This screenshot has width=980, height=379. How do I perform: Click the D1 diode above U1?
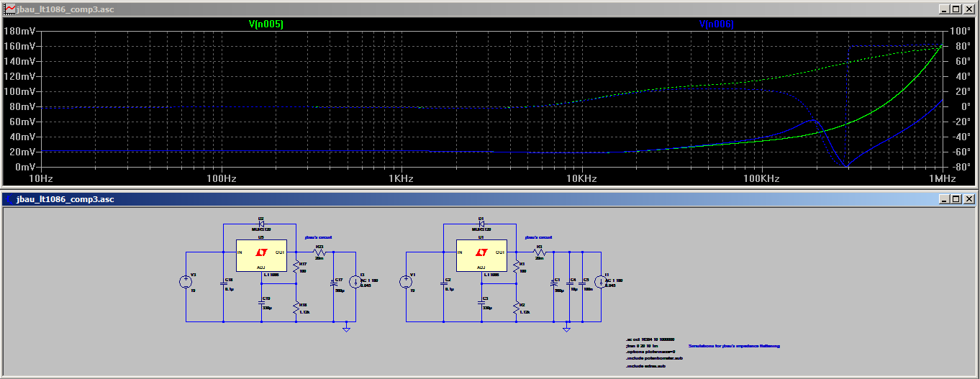click(x=482, y=223)
